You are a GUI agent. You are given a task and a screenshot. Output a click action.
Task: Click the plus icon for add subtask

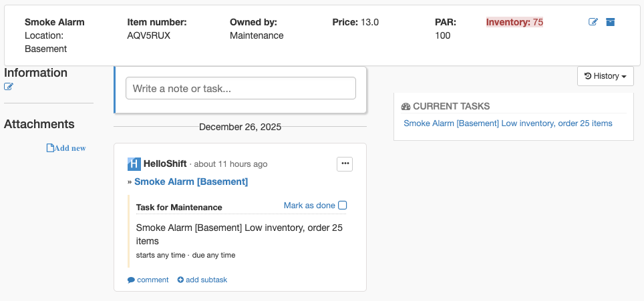click(181, 280)
